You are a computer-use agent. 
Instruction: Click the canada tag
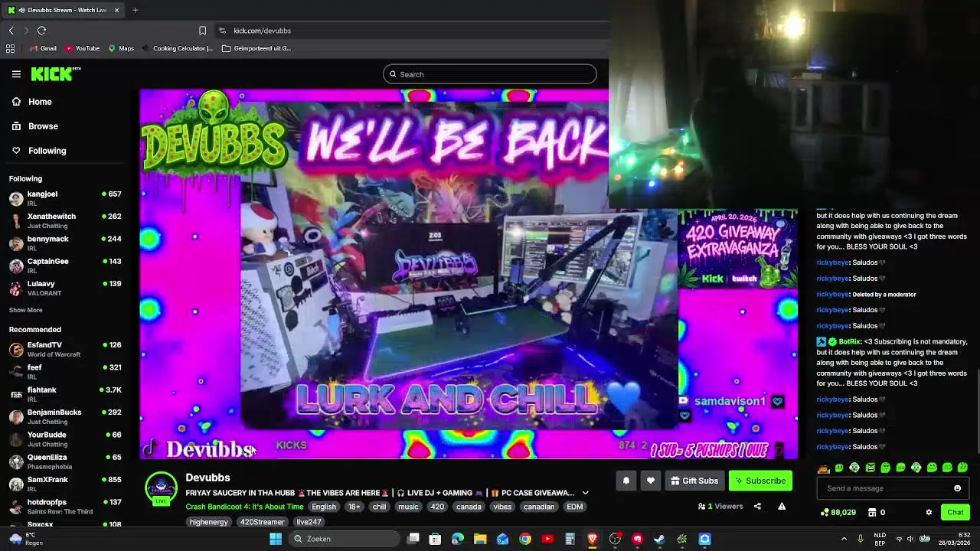469,507
